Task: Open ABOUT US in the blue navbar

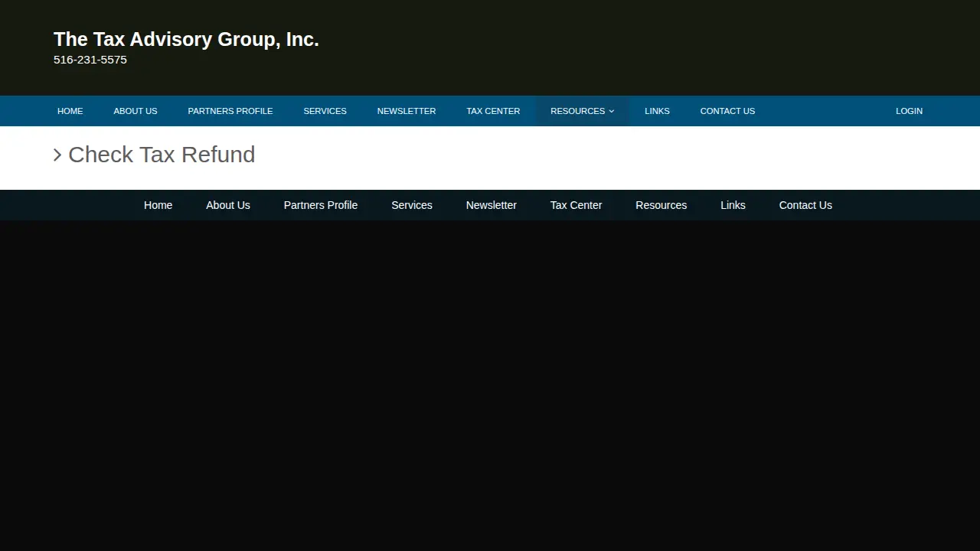Action: pyautogui.click(x=136, y=111)
